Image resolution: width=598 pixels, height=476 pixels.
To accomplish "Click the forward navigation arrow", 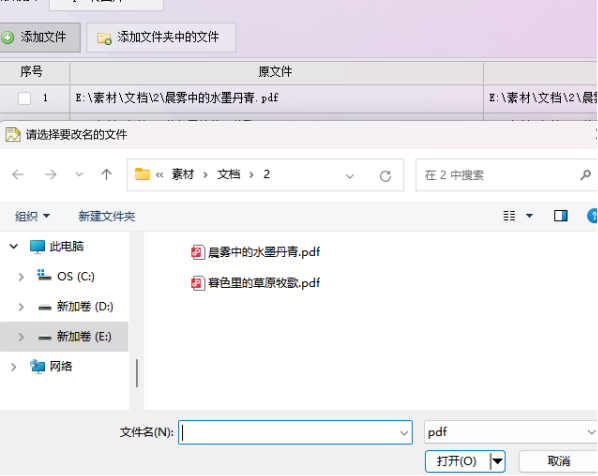I will [x=50, y=175].
